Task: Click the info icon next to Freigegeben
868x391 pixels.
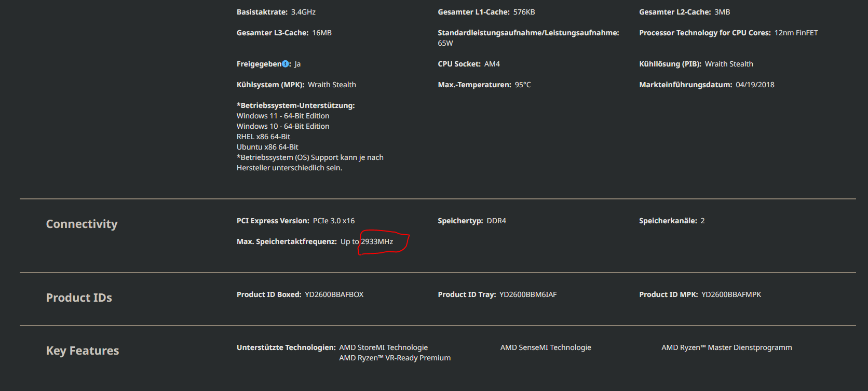Action: click(x=286, y=64)
